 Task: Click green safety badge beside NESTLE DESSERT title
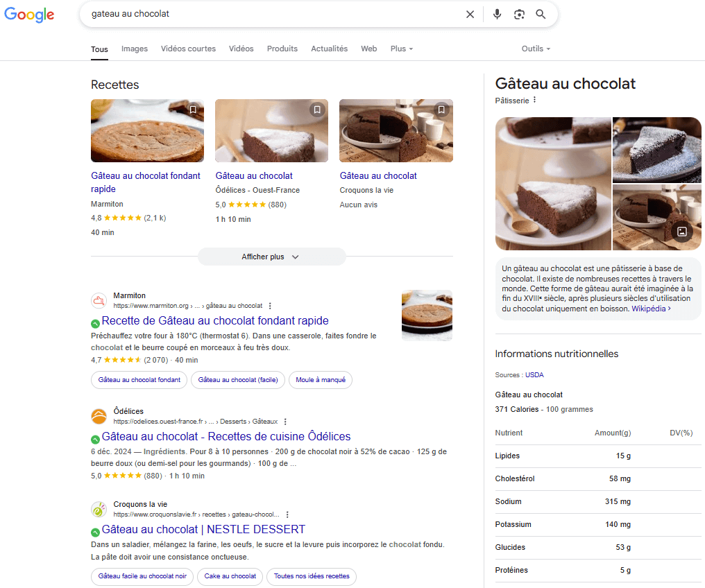tap(95, 533)
